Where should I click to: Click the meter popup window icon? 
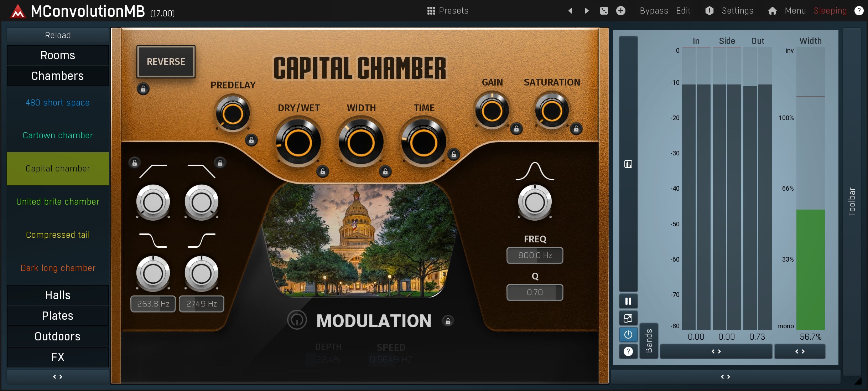tap(628, 318)
